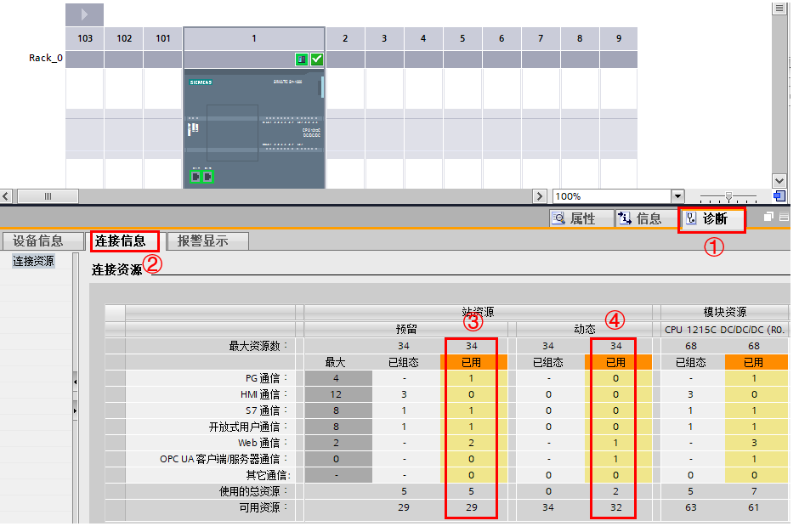Click the horizontal scrollbar left arrow
The height and width of the screenshot is (532, 799).
tap(6, 196)
